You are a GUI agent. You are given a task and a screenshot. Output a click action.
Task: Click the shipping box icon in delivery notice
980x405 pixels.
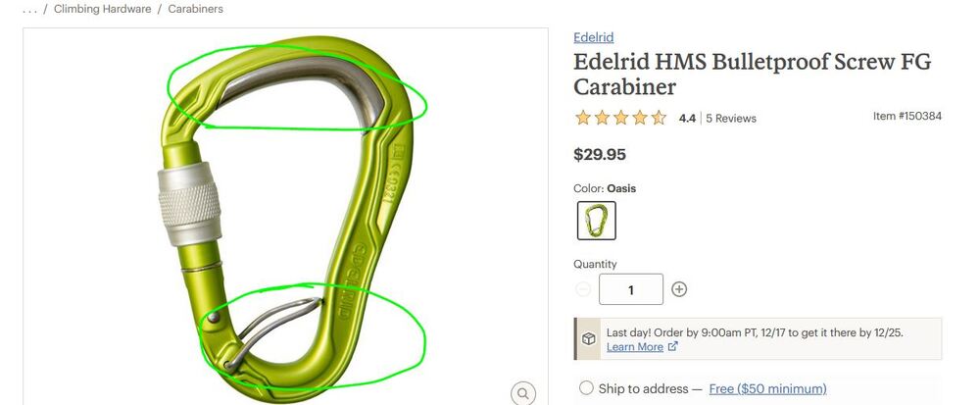[x=589, y=338]
